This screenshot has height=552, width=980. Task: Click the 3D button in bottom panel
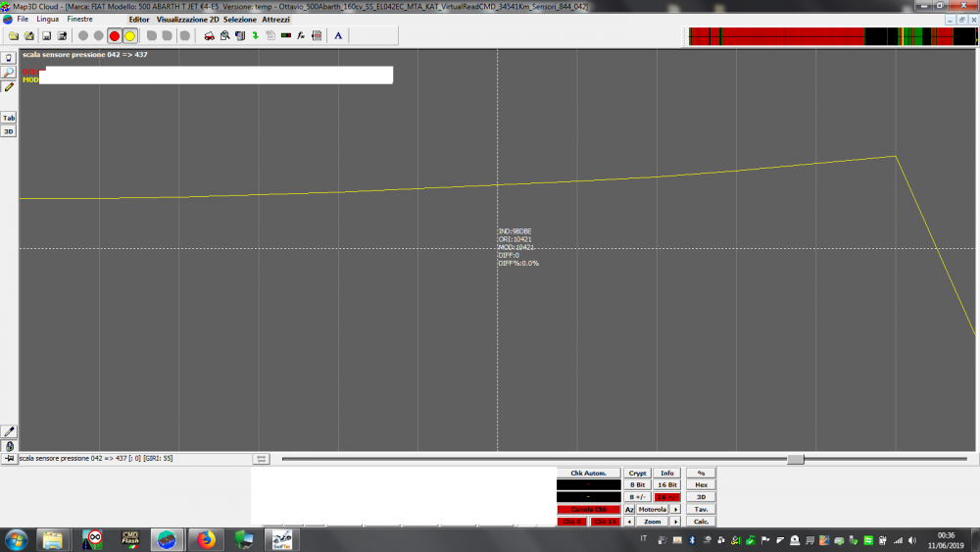pos(701,497)
